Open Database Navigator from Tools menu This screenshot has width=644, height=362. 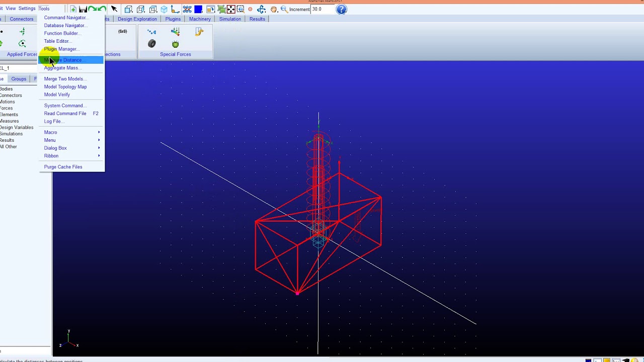[x=71, y=26]
